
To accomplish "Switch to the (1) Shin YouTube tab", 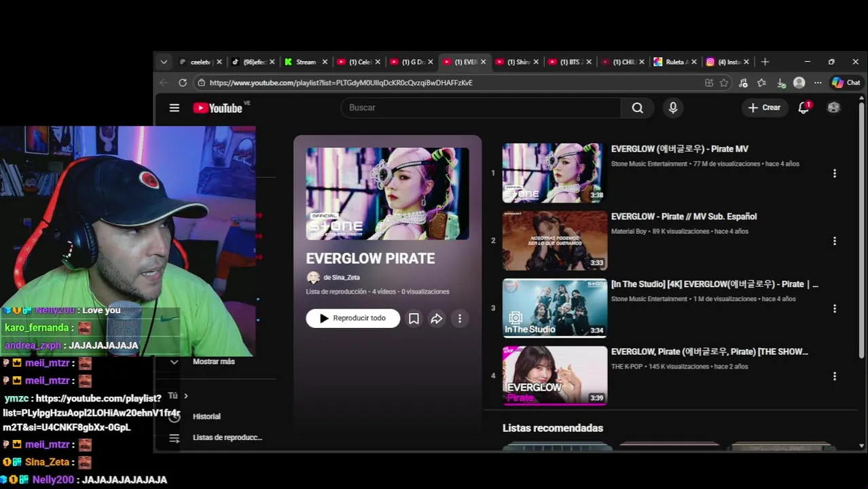I will (x=517, y=62).
